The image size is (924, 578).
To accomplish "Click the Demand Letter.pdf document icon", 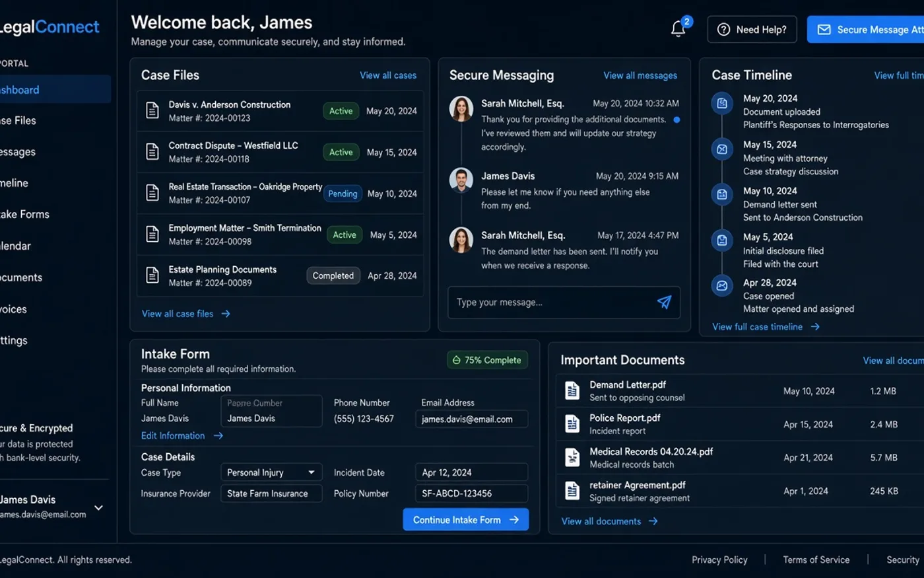I will point(572,391).
